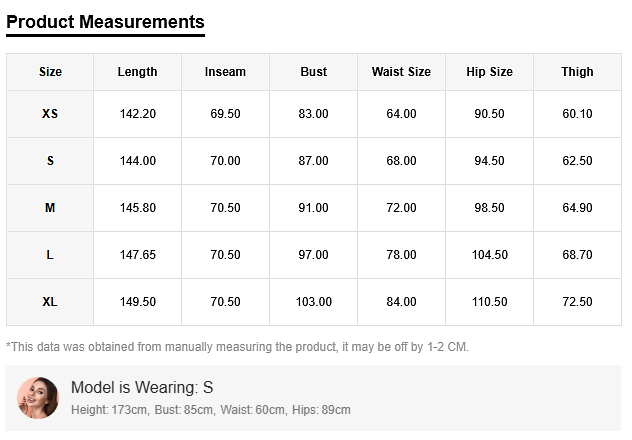Select the XL hip size value 110.50

[489, 302]
